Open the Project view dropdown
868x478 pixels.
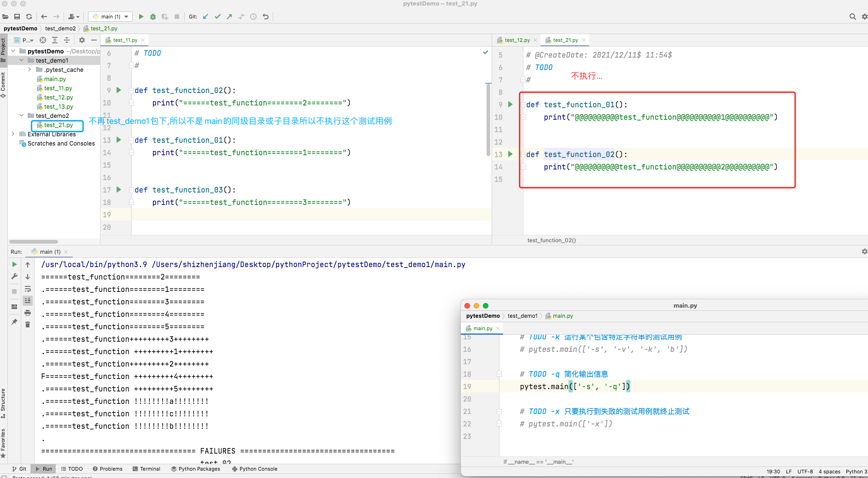coord(24,40)
